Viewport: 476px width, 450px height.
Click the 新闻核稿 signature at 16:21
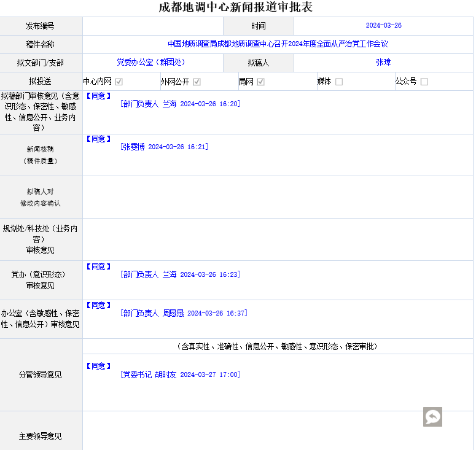click(x=164, y=147)
